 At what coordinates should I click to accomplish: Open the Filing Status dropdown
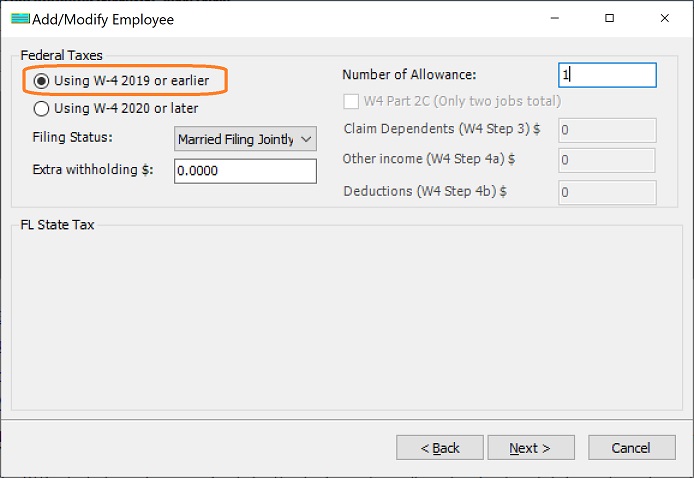245,139
